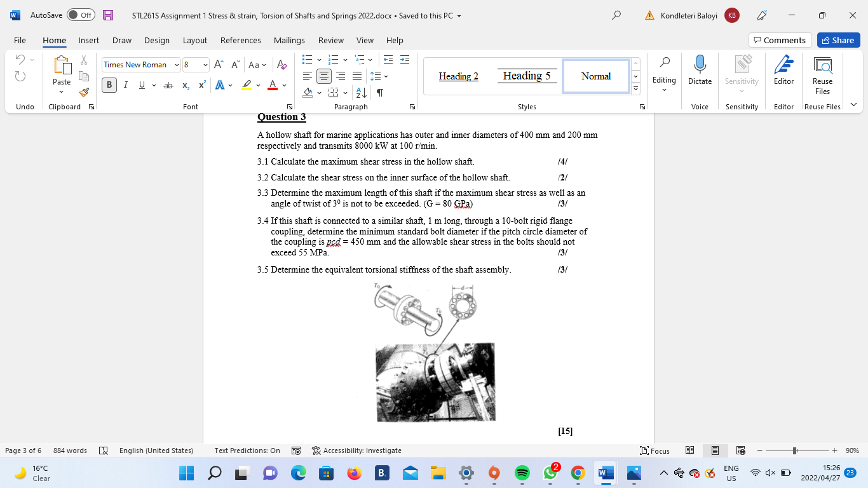Expand the bullets list dropdown arrow
This screenshot has height=488, width=868.
(x=319, y=60)
